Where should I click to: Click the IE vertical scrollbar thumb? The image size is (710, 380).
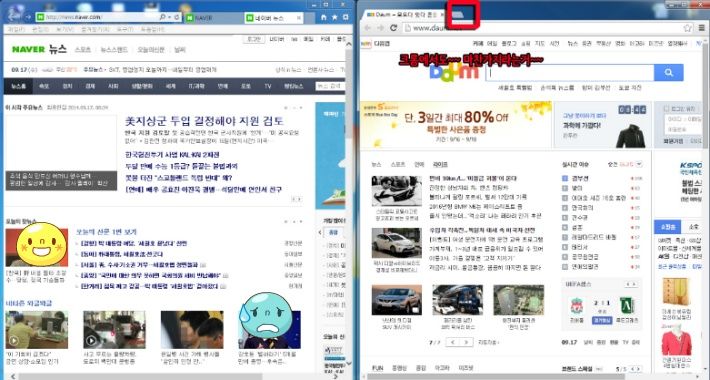pyautogui.click(x=349, y=95)
